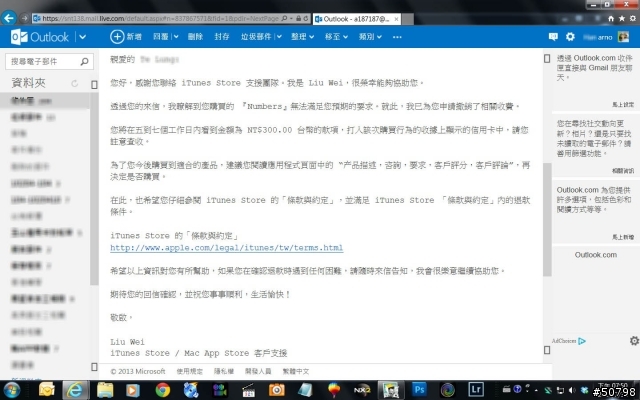Viewport: 640px width, 400px height.
Task: Click the 使用規定 footer link
Action: 189,371
